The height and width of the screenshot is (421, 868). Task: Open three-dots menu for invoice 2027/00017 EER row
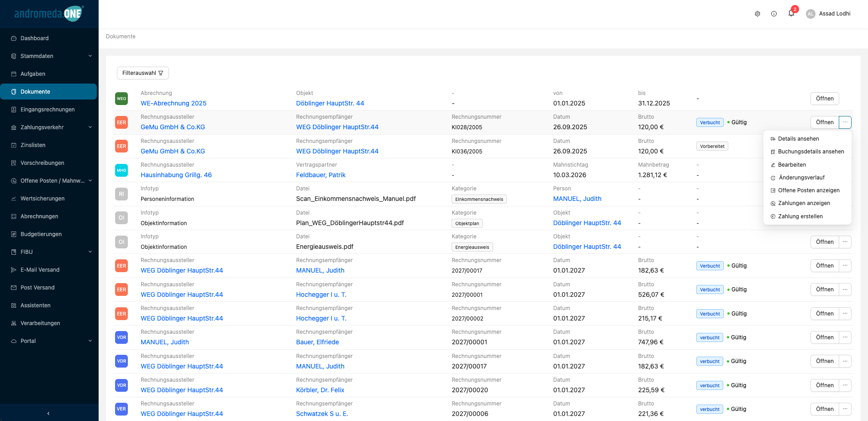[845, 266]
